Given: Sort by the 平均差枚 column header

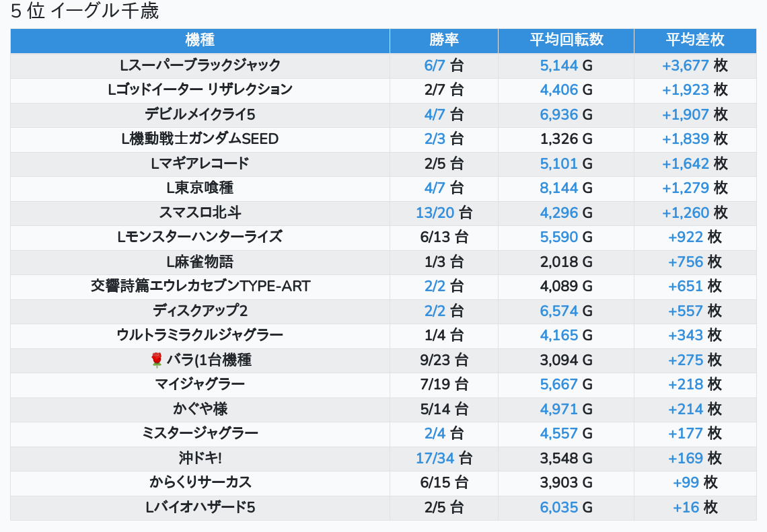Looking at the screenshot, I should (x=694, y=40).
